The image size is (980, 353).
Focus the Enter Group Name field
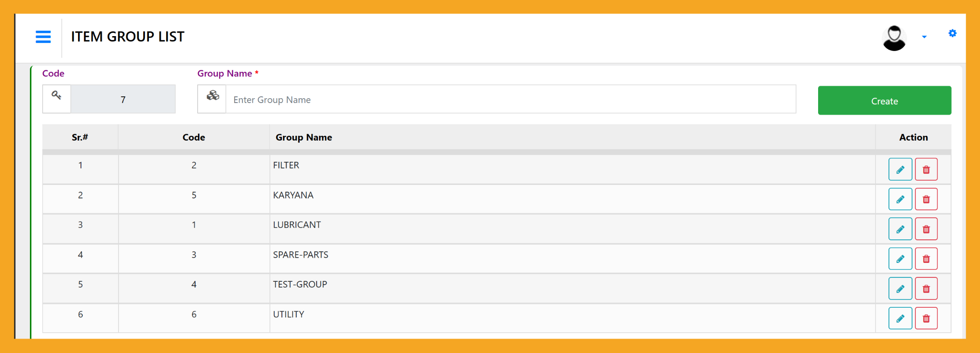point(510,100)
